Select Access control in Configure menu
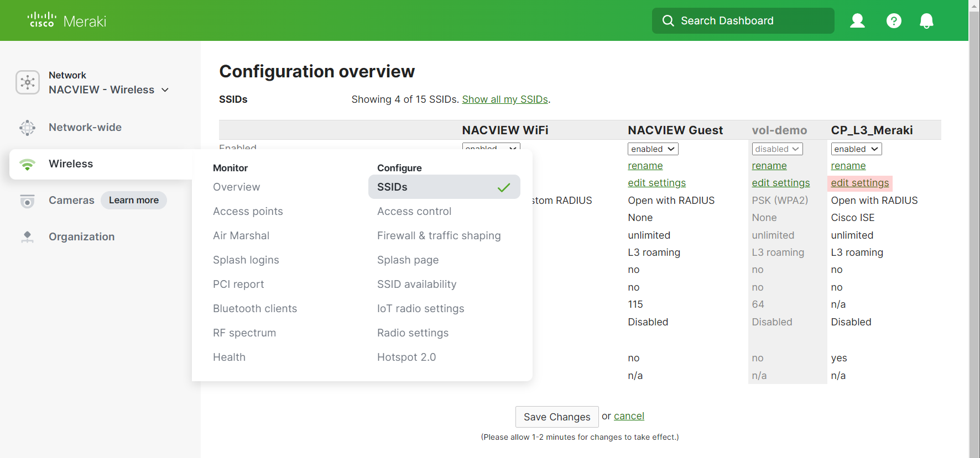Viewport: 980px width, 458px height. [414, 211]
